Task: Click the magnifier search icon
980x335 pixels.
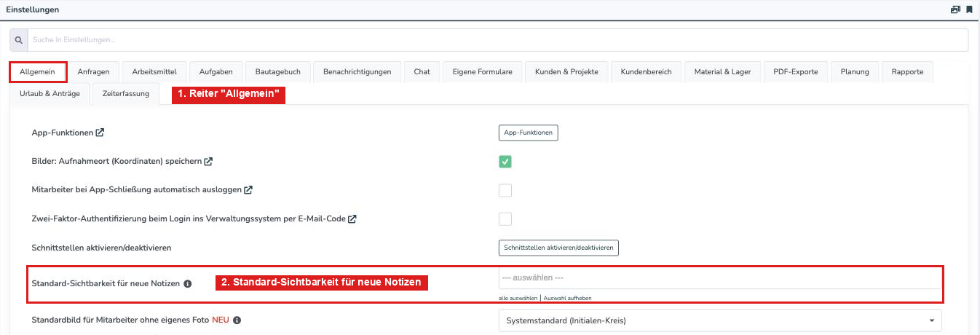Action: [19, 40]
